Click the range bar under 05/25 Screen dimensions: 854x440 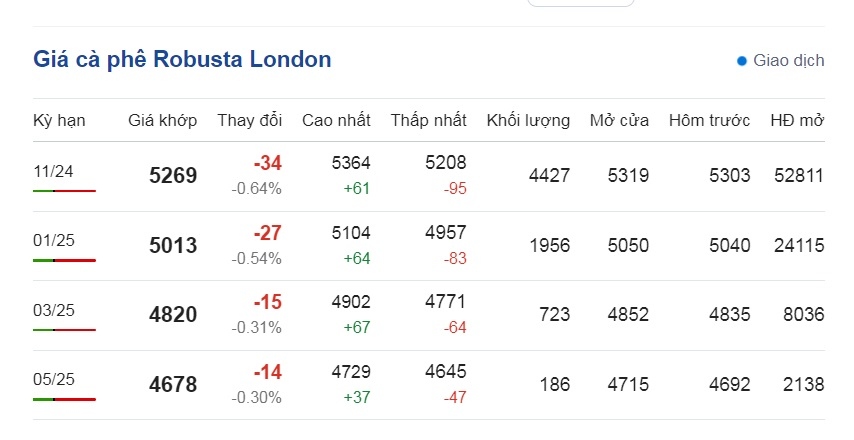[x=64, y=399]
